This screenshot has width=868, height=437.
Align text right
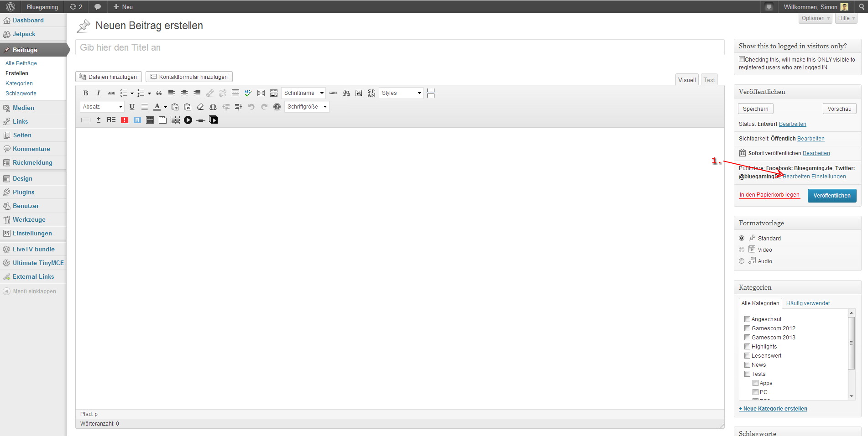(x=197, y=93)
